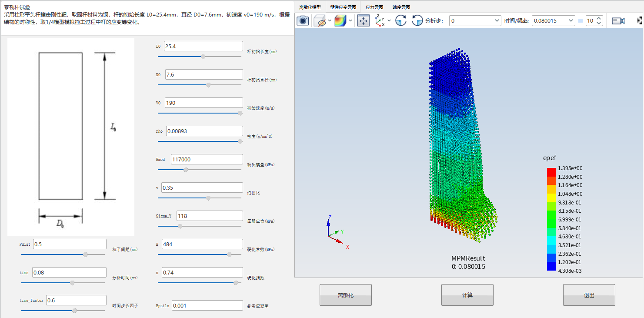Click the red swatch in the epef legend
The width and height of the screenshot is (644, 318).
click(551, 172)
